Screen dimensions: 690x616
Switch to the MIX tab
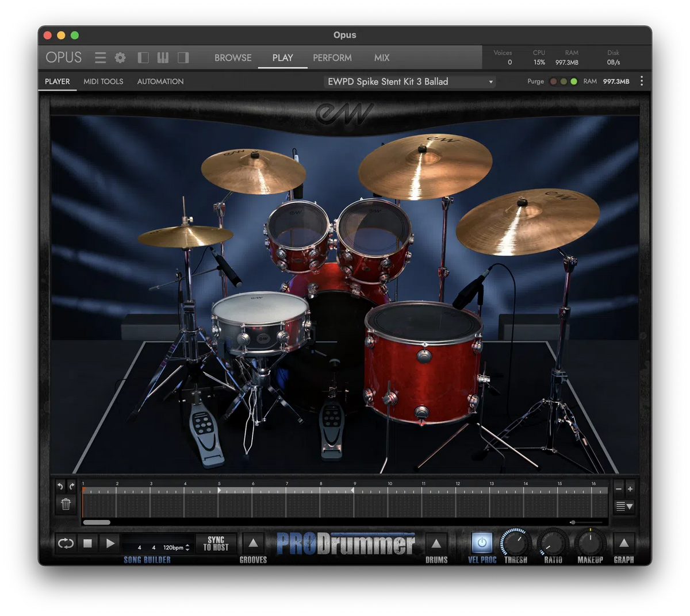(x=381, y=57)
